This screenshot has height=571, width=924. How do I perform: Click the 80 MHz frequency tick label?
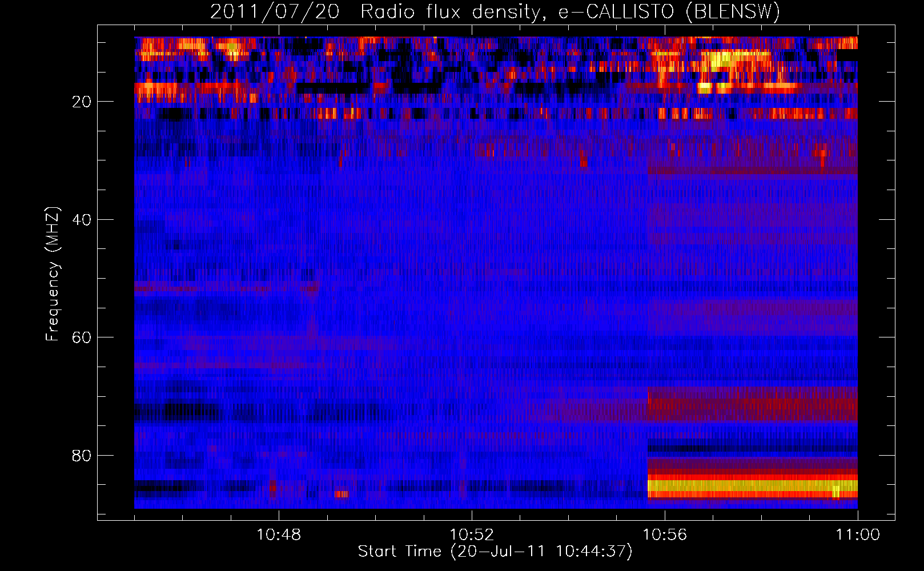(x=82, y=456)
